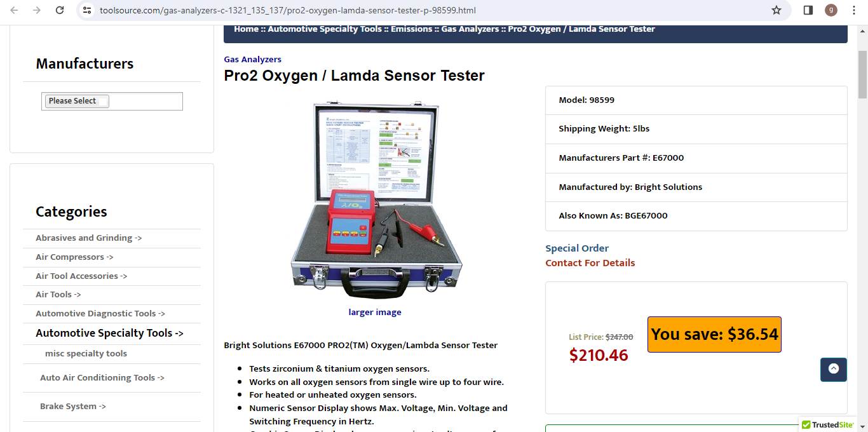Screen dimensions: 868x432
Task: Click the TrustedSite badge
Action: pos(827,425)
